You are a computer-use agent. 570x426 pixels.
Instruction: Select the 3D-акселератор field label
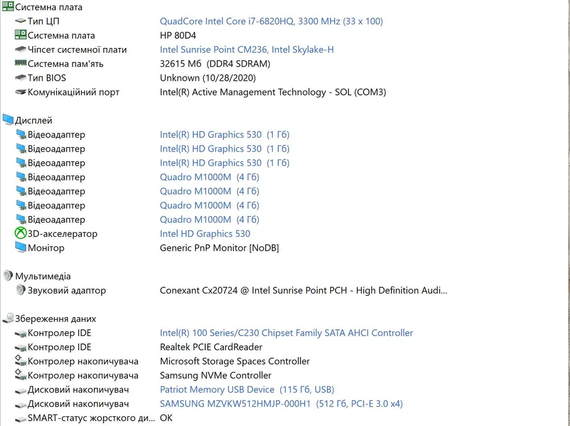(x=63, y=234)
